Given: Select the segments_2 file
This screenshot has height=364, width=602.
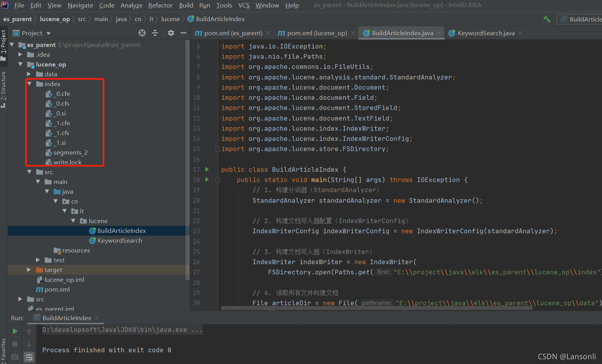Looking at the screenshot, I should coord(67,152).
